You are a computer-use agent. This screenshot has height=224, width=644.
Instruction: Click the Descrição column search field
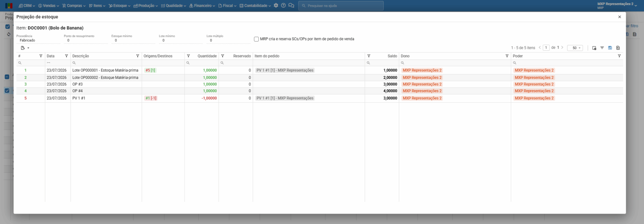pyautogui.click(x=106, y=63)
